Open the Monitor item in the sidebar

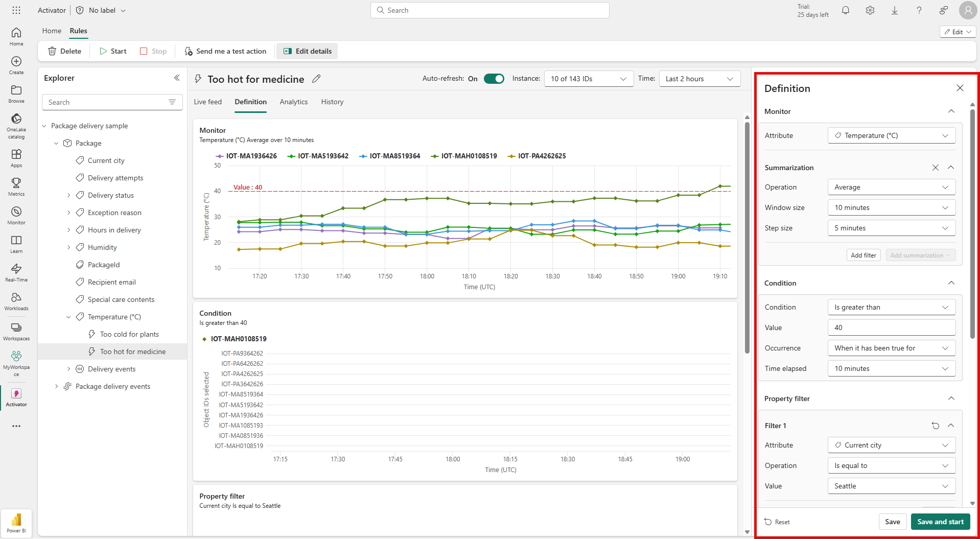(16, 215)
